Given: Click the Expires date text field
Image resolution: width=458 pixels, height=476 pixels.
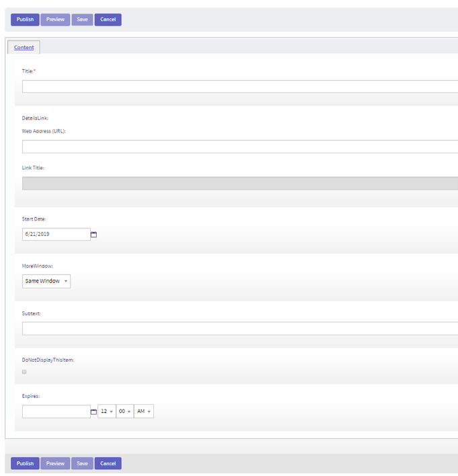Looking at the screenshot, I should (x=56, y=411).
